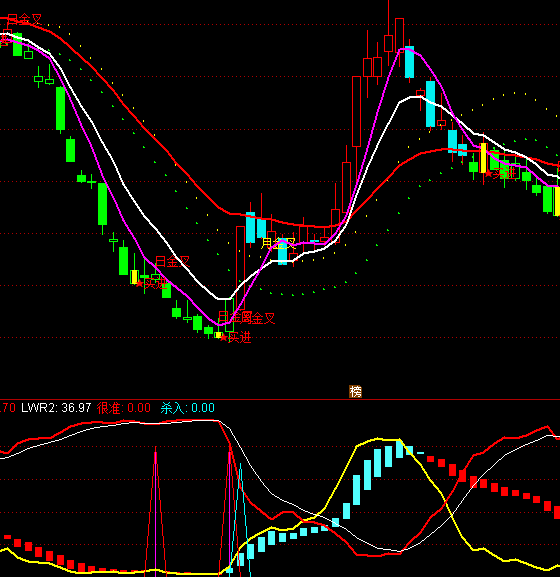Click the red star next to the rightmost 买进 signal
Image resolution: width=560 pixels, height=577 pixels.
pyautogui.click(x=489, y=173)
